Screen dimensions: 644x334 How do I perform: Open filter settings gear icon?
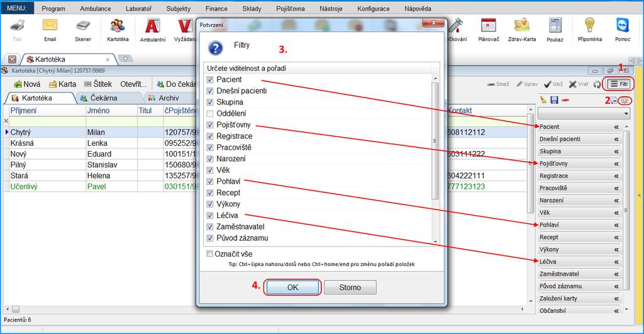[626, 100]
